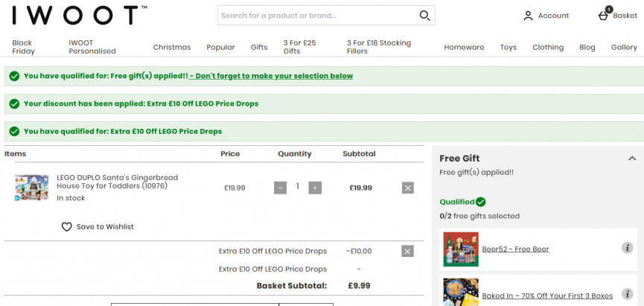Select the Beer52 - Free Beer link
The height and width of the screenshot is (306, 644).
pyautogui.click(x=515, y=249)
